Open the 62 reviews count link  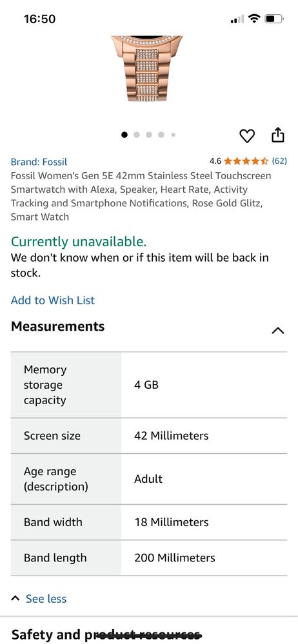279,161
